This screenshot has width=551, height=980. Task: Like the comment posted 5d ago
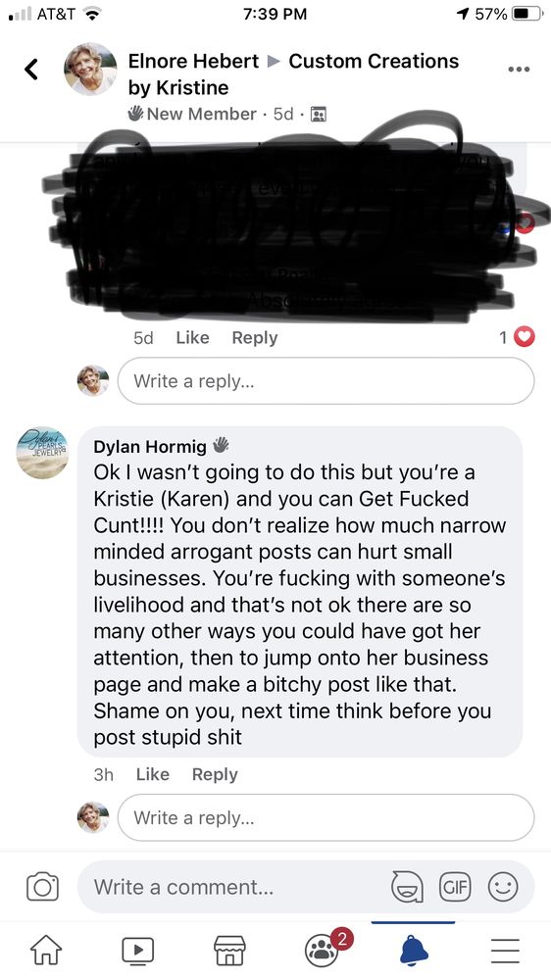[192, 337]
